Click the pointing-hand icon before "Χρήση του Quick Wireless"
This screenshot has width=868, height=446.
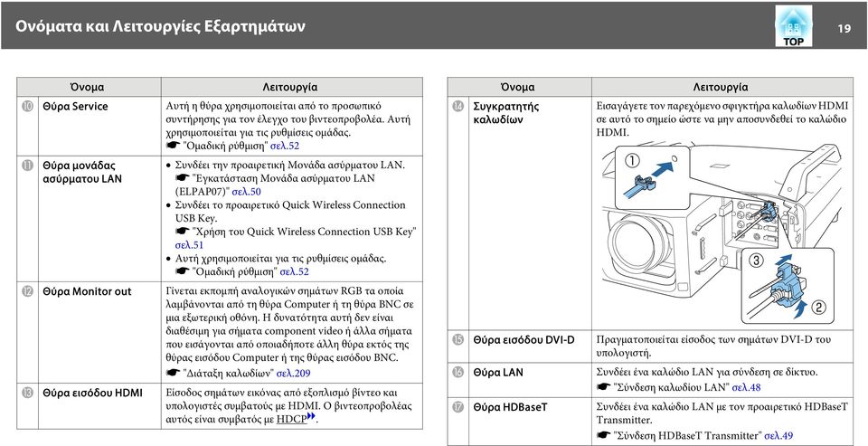(182, 232)
